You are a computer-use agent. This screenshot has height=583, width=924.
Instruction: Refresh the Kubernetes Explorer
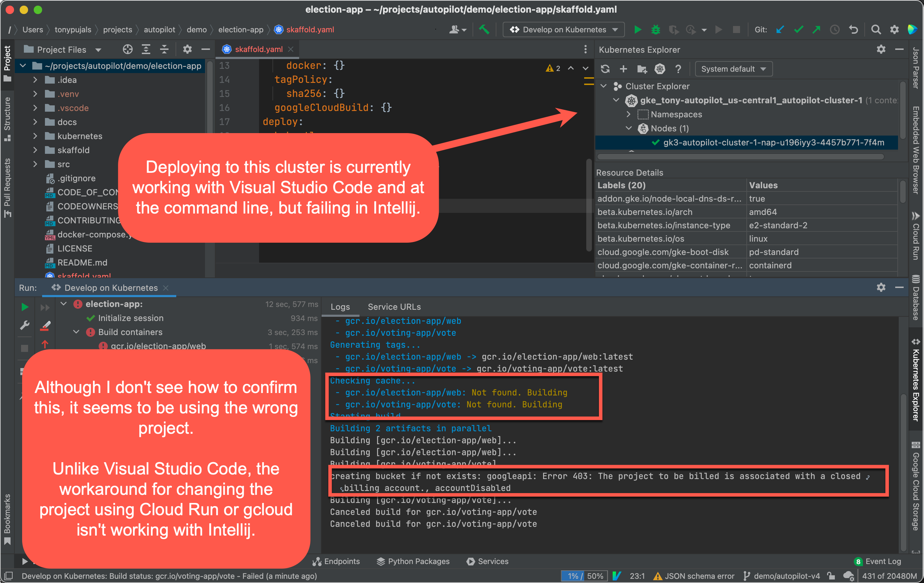point(605,69)
